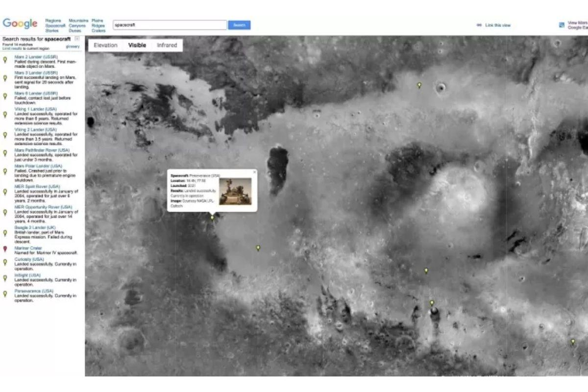Click the chain icon beside Link this view
588x392 pixels.
click(479, 25)
